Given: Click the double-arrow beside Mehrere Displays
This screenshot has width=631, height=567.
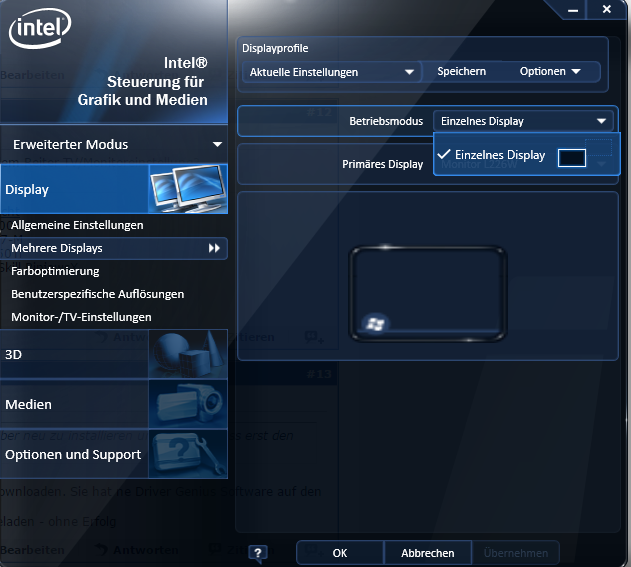Looking at the screenshot, I should (x=214, y=248).
